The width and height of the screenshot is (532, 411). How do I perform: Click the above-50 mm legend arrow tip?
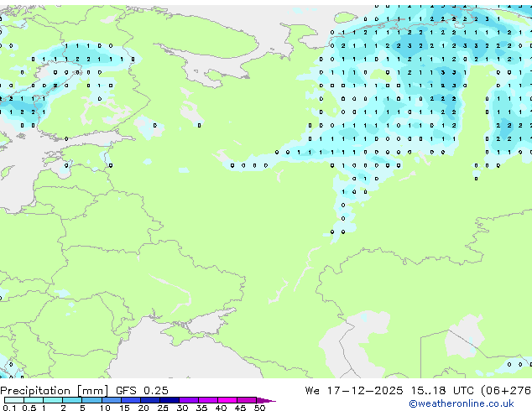[266, 400]
